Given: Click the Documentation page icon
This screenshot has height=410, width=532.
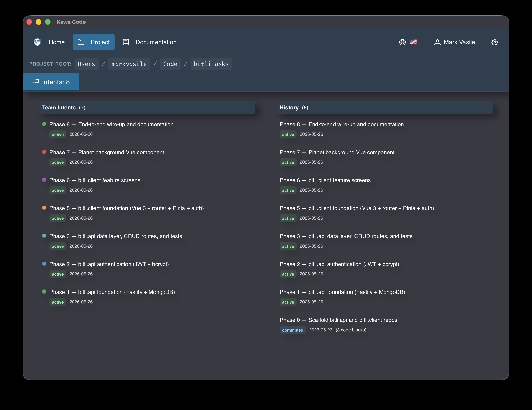Looking at the screenshot, I should click(126, 42).
